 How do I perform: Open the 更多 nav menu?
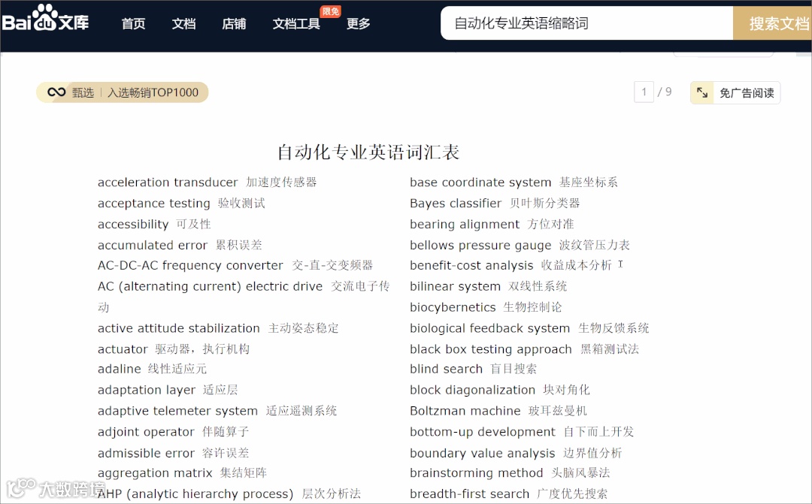(358, 24)
